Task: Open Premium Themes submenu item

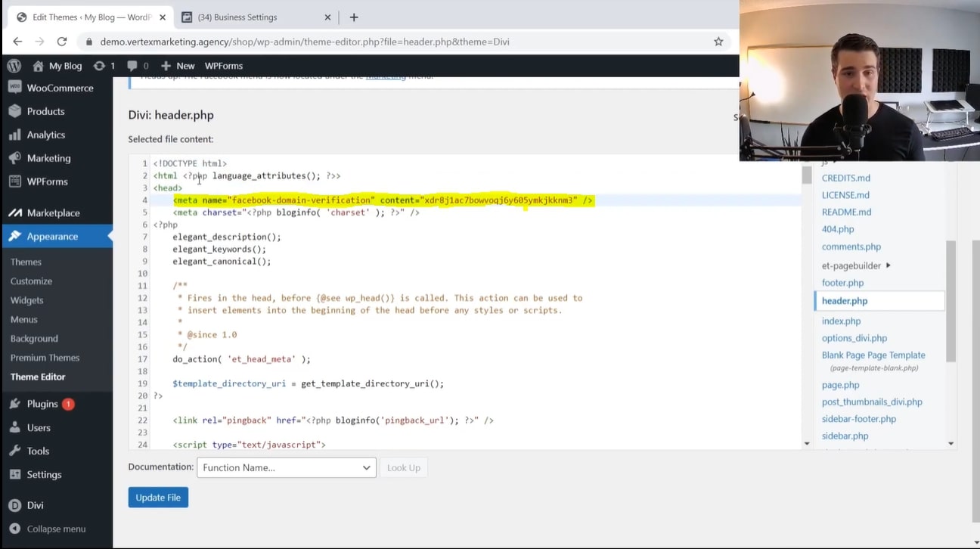Action: click(x=45, y=358)
